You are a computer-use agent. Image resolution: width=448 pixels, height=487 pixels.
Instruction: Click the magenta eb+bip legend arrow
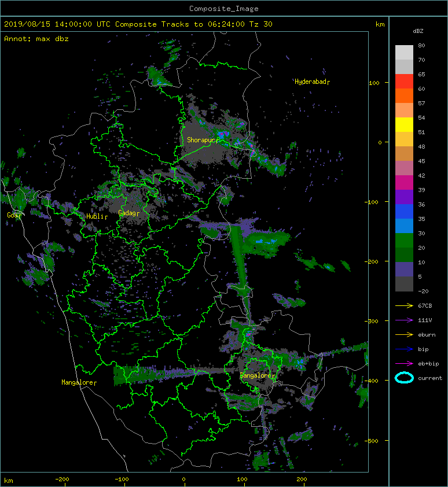pos(404,364)
